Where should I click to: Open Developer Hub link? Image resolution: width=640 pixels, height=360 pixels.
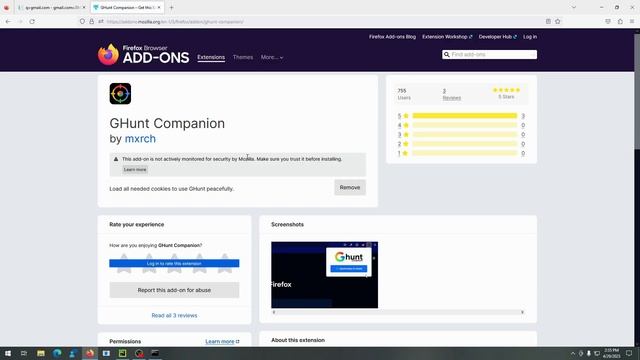(498, 37)
